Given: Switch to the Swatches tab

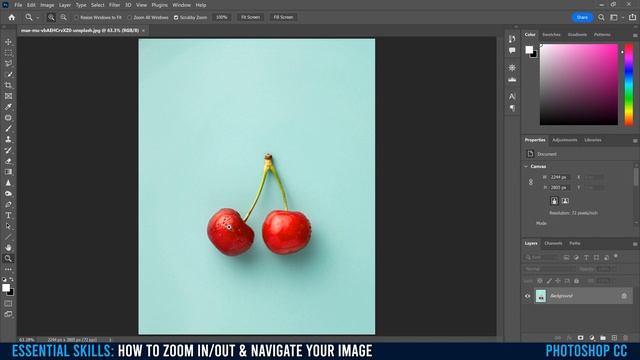Looking at the screenshot, I should [551, 35].
